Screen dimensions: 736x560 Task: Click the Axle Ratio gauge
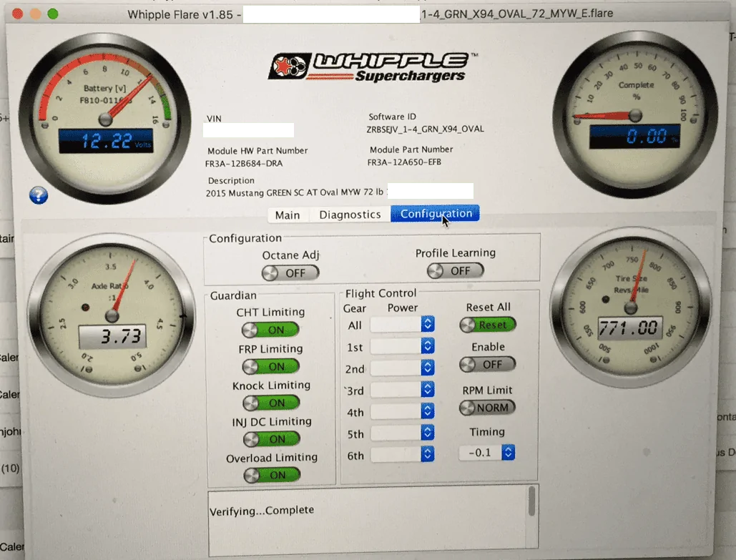112,315
